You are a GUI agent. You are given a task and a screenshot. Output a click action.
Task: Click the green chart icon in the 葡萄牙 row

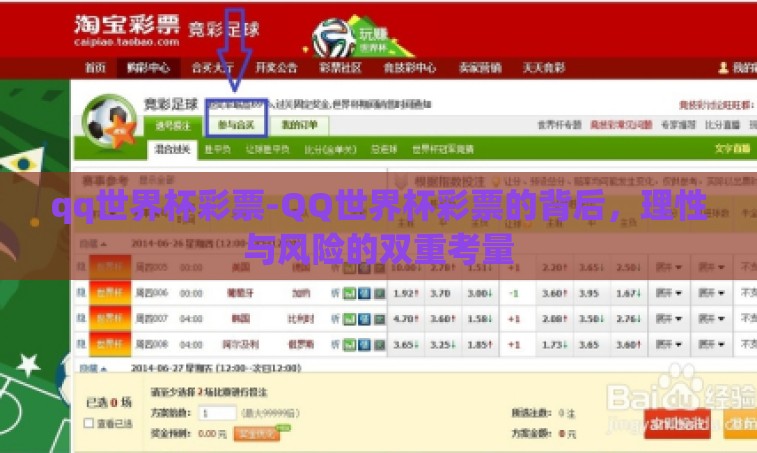coord(349,293)
